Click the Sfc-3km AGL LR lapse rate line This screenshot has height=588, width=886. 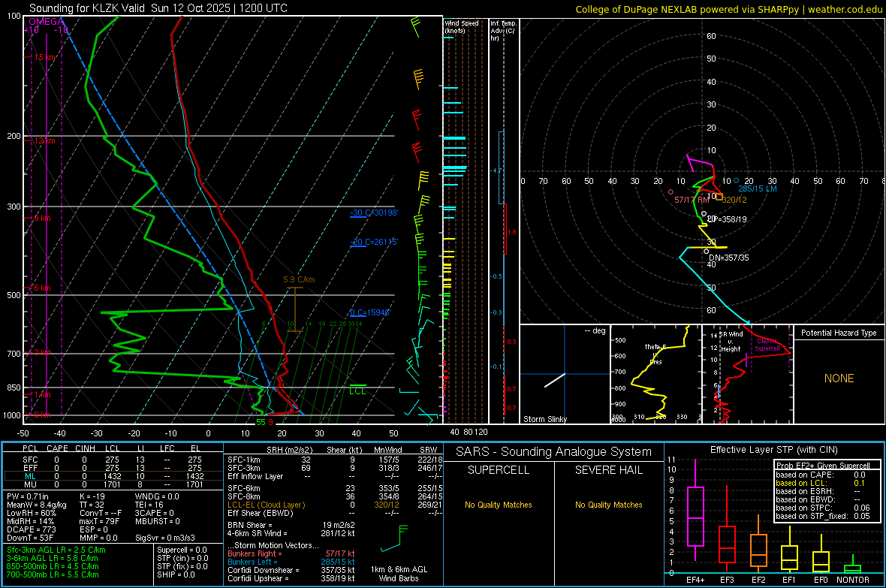[x=56, y=550]
